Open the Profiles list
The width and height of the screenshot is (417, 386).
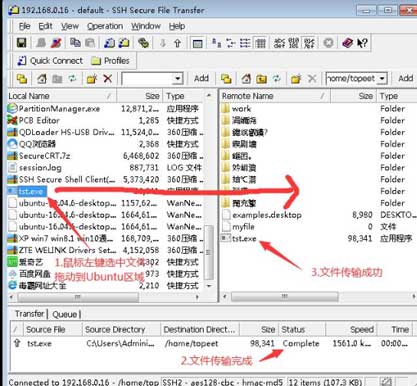pyautogui.click(x=110, y=61)
